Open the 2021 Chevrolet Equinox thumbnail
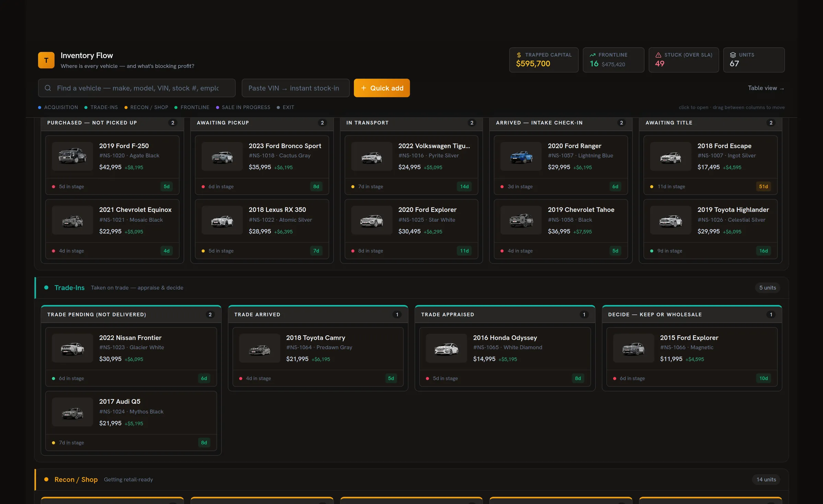This screenshot has height=504, width=823. pos(72,220)
